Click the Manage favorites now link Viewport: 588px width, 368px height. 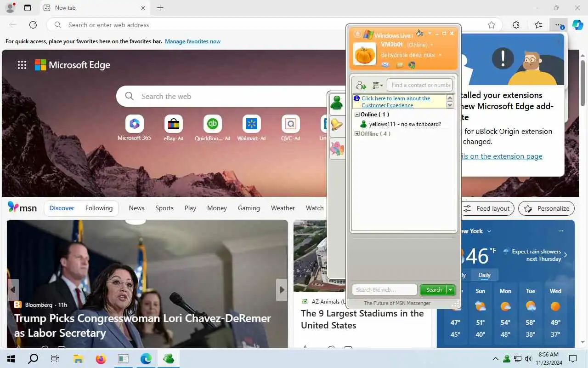[x=192, y=41]
